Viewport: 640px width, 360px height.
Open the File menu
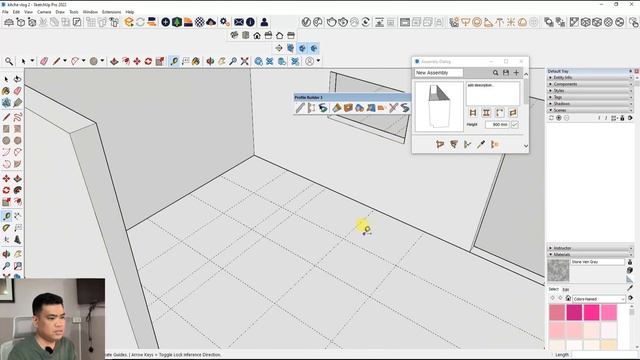click(x=5, y=12)
